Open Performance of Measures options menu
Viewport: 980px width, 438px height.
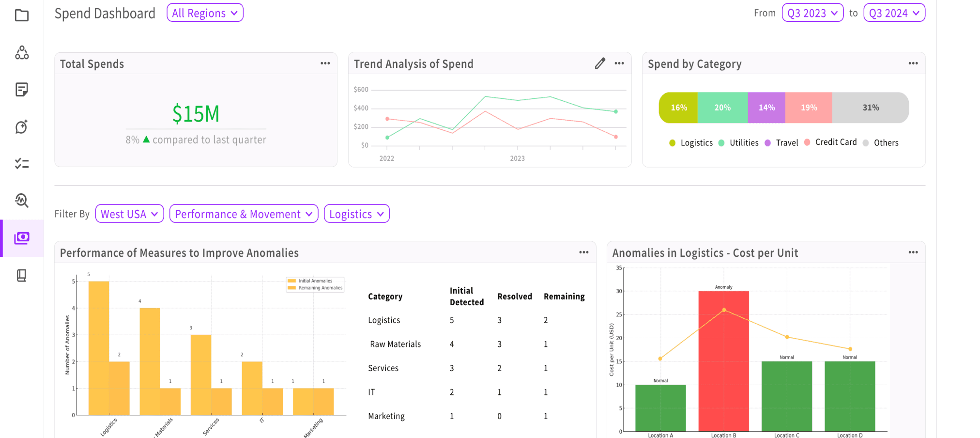[x=584, y=252]
